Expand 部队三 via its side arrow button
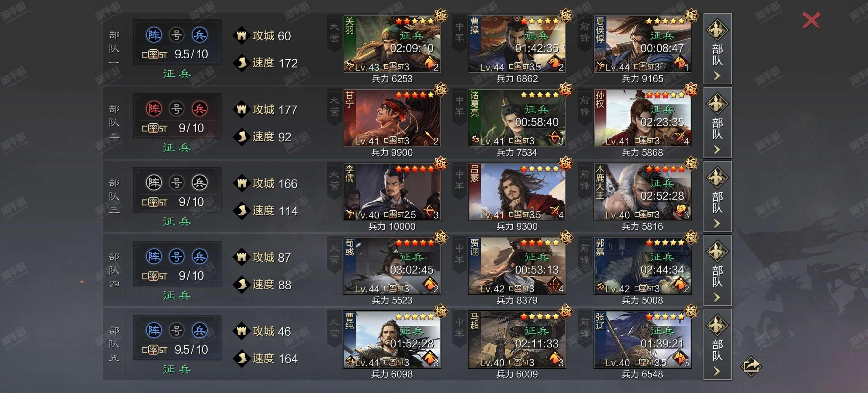The image size is (868, 393). (718, 196)
